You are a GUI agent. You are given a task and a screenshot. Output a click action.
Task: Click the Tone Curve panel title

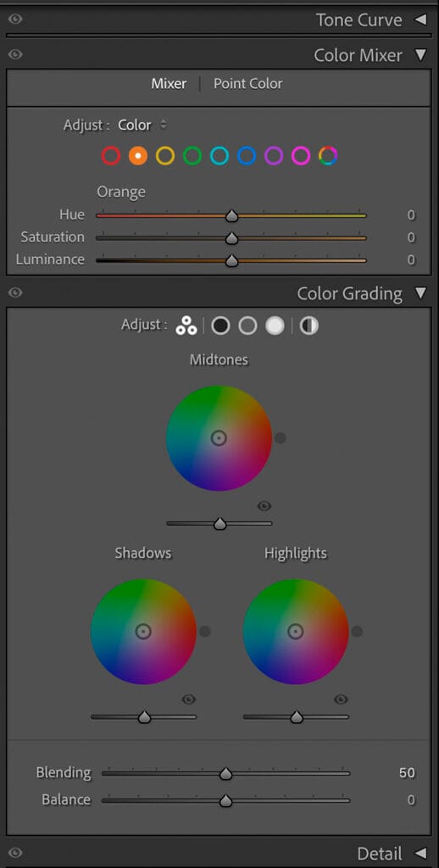(358, 20)
